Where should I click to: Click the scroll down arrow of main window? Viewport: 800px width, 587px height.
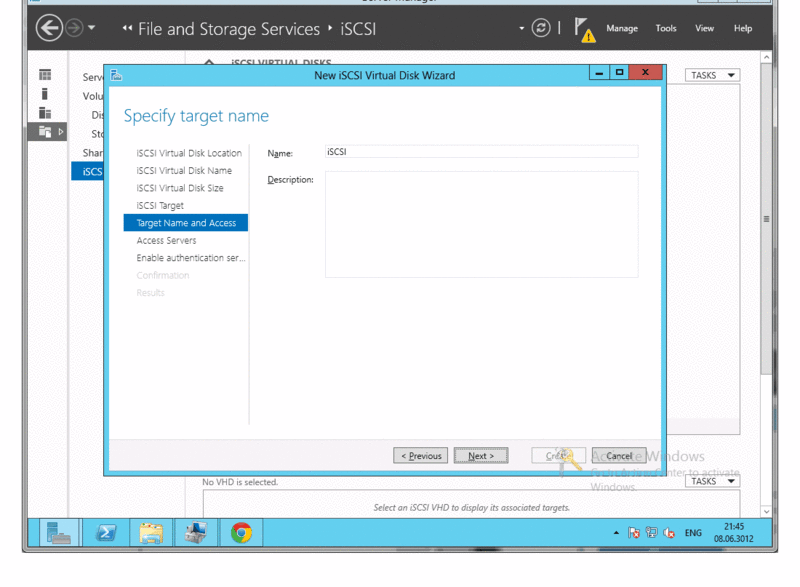(766, 512)
